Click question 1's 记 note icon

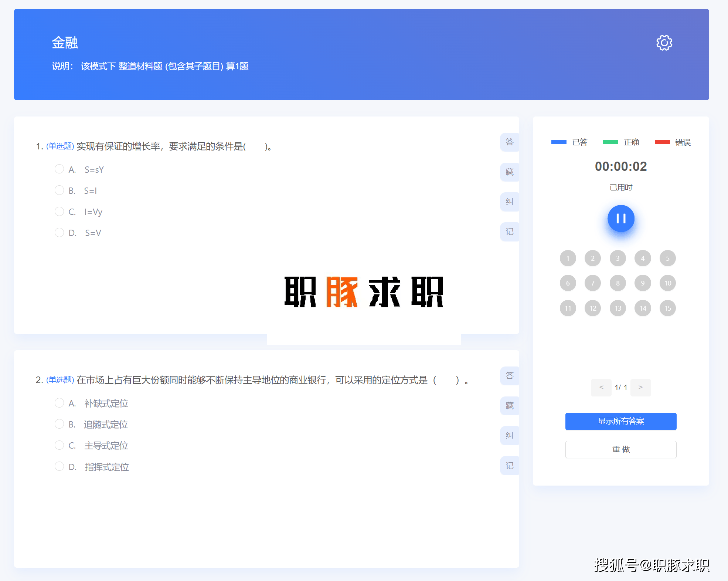509,232
